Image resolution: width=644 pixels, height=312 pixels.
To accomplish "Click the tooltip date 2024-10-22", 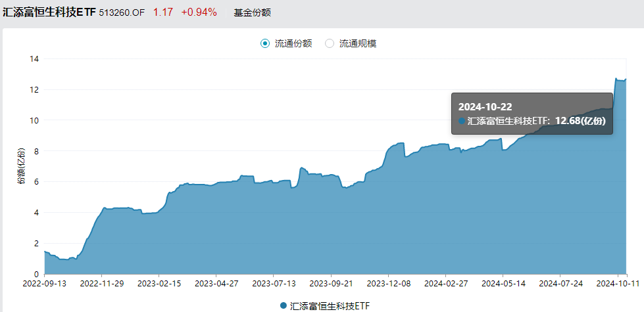I will click(x=485, y=106).
